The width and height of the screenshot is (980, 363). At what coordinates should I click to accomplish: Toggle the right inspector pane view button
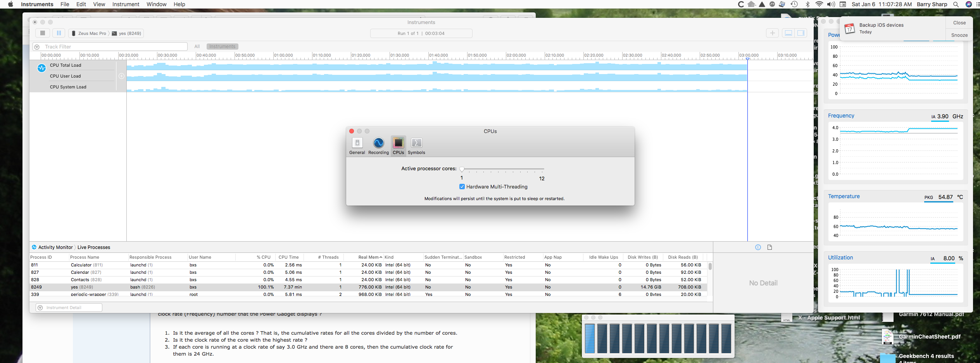tap(801, 33)
